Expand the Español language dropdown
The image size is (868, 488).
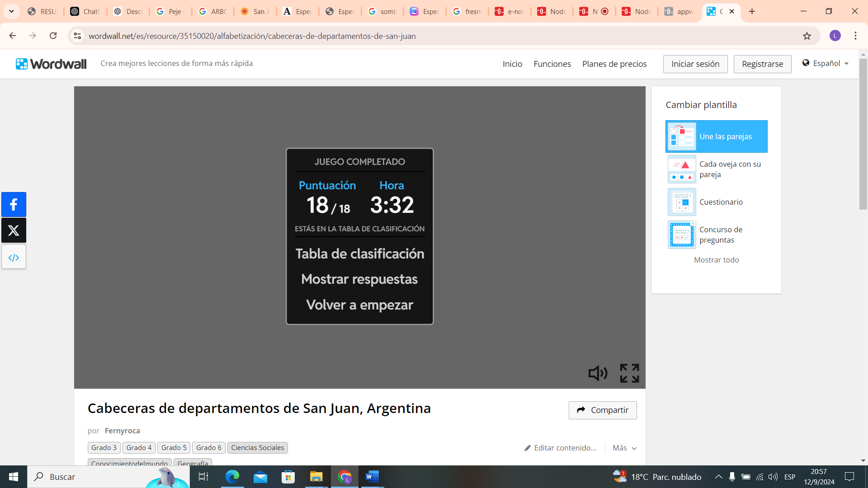[x=826, y=63]
